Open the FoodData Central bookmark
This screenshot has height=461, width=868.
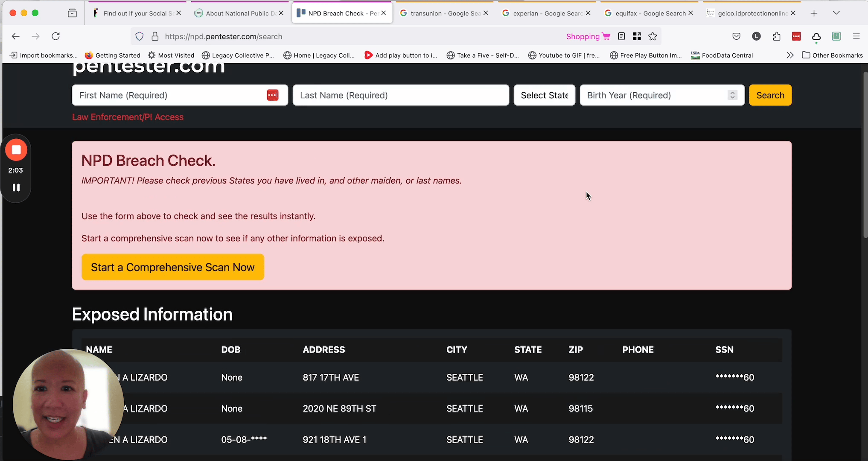(x=722, y=55)
